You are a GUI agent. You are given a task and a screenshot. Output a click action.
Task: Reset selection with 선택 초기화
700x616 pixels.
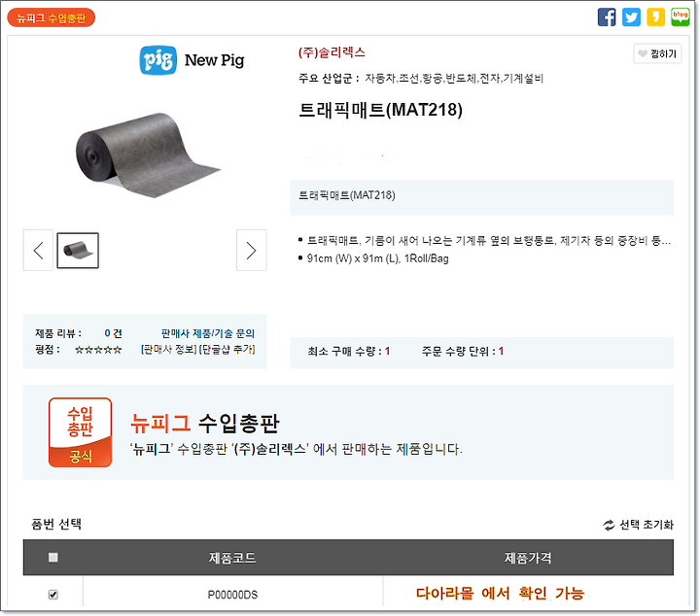(x=638, y=525)
